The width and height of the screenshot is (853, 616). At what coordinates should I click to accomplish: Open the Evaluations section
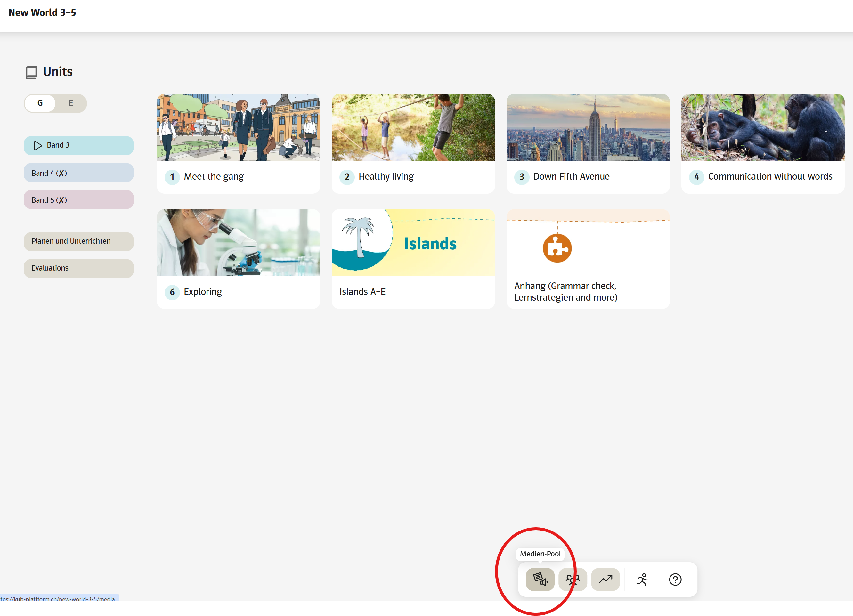point(78,268)
